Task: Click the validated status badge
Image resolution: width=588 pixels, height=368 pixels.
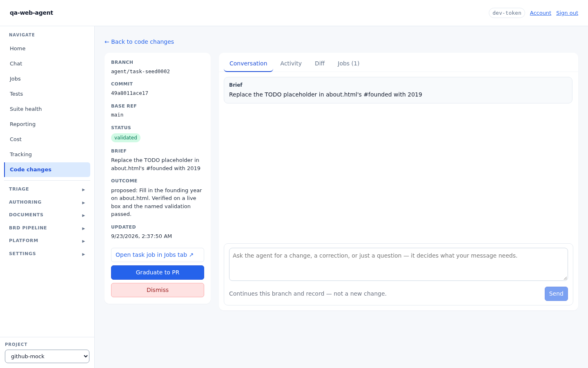Action: click(x=126, y=138)
